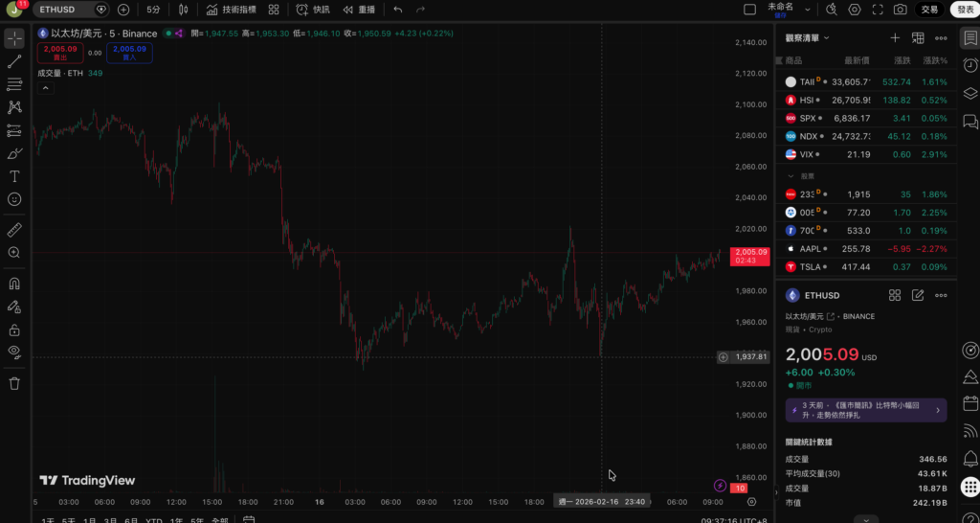
Task: Open the 5分 time interval dropdown
Action: tap(153, 10)
